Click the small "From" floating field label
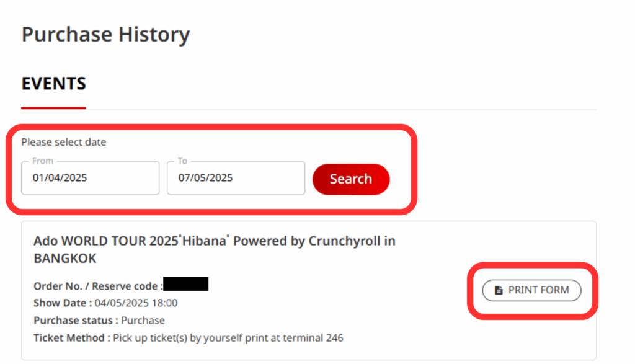This screenshot has height=364, width=635. pyautogui.click(x=43, y=161)
